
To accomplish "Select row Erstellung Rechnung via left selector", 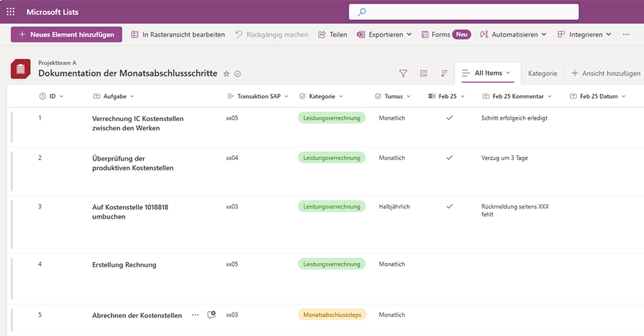I will tap(12, 279).
